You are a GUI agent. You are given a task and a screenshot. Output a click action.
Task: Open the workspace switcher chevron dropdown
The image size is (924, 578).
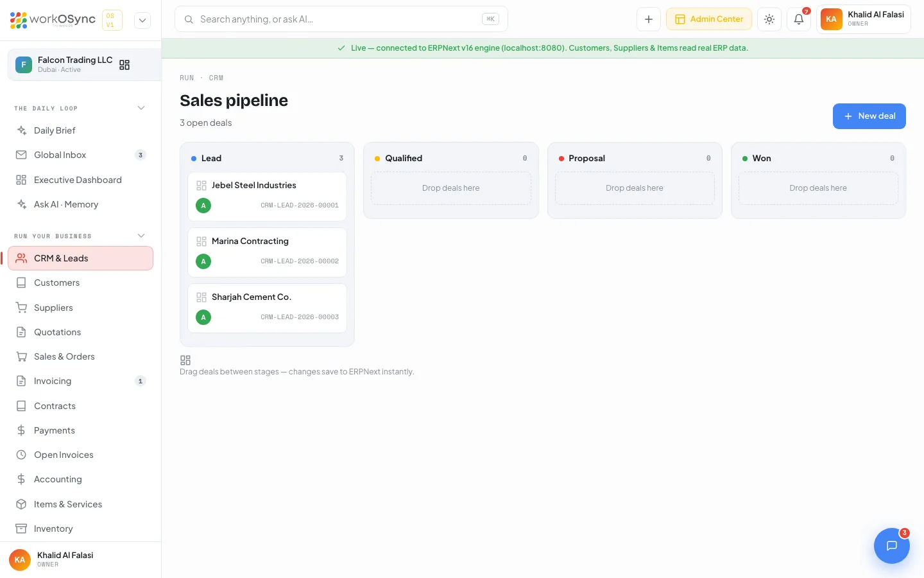click(142, 21)
